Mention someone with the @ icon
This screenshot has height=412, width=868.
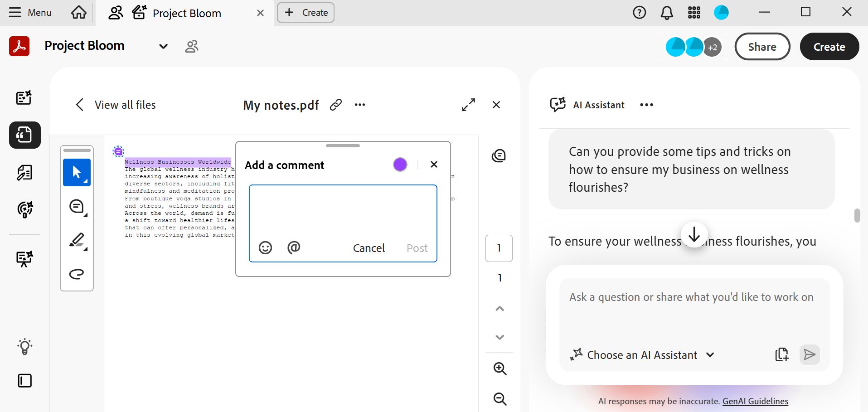(294, 247)
